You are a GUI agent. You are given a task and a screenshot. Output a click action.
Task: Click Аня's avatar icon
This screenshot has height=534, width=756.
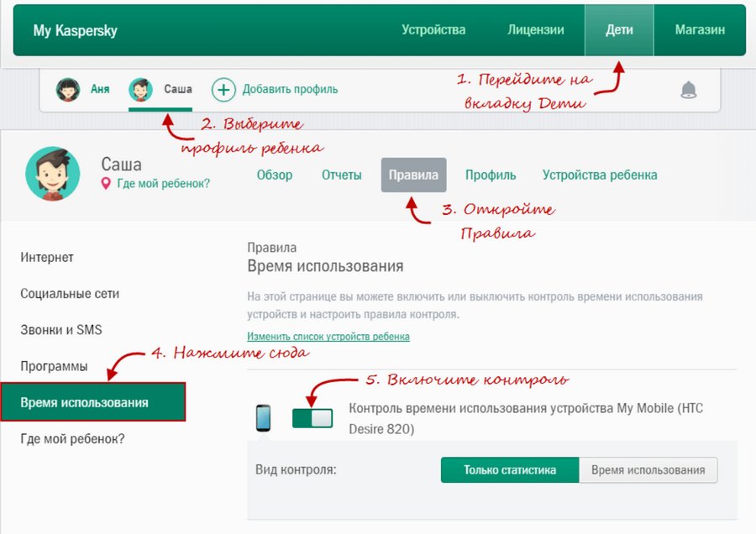click(x=68, y=90)
